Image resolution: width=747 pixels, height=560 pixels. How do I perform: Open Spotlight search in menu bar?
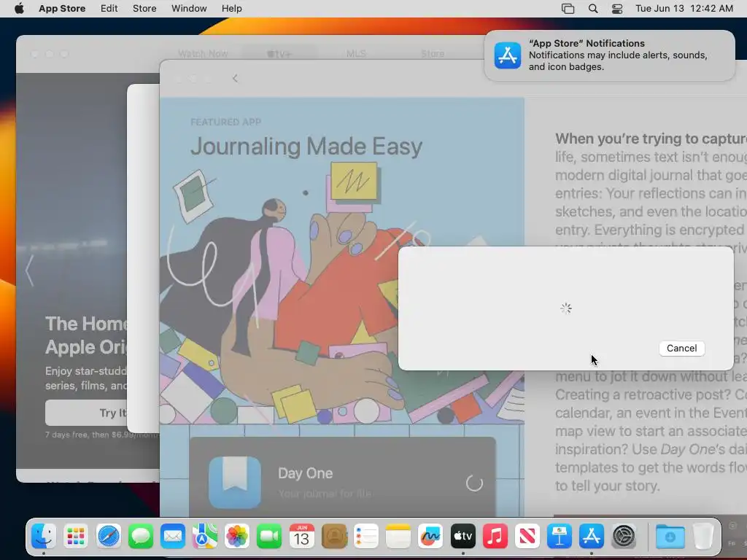click(x=593, y=9)
